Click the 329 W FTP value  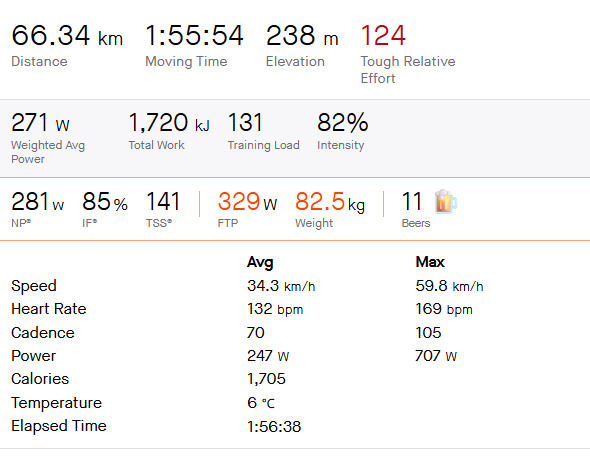tap(247, 201)
